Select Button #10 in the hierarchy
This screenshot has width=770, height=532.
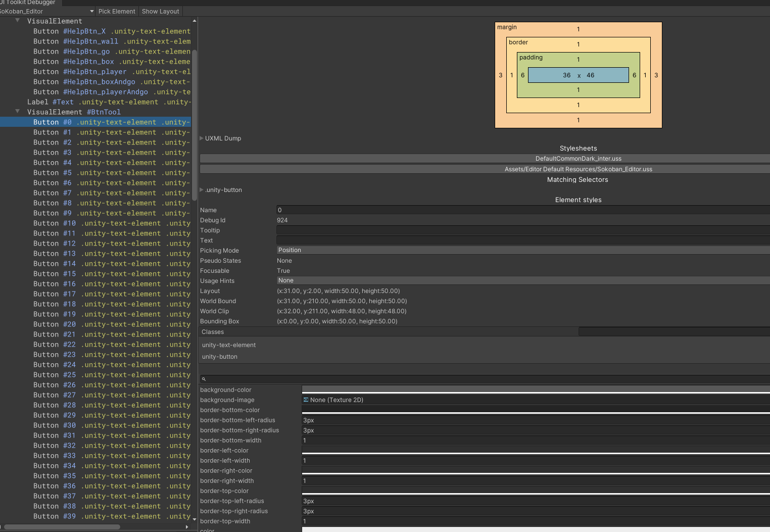(x=95, y=223)
